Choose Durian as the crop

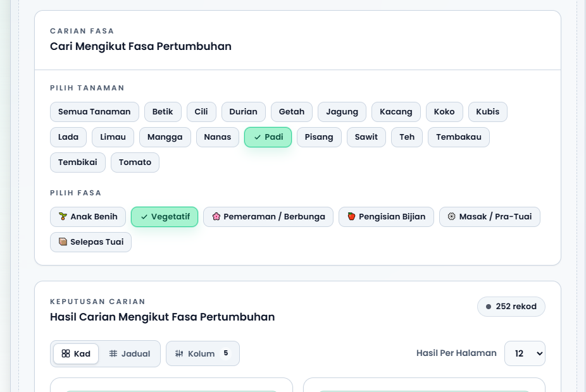pyautogui.click(x=243, y=112)
